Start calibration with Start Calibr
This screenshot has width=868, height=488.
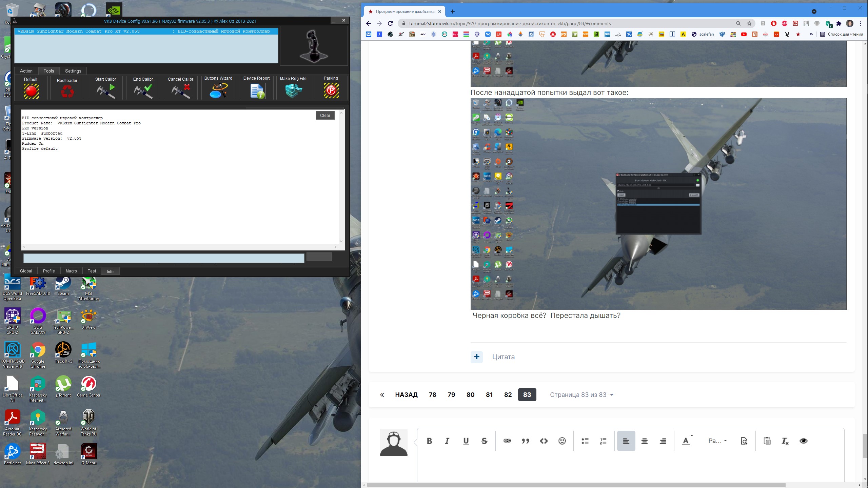(106, 91)
